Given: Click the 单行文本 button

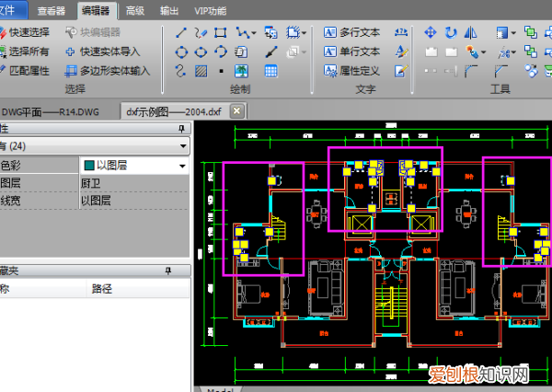Looking at the screenshot, I should (x=351, y=52).
